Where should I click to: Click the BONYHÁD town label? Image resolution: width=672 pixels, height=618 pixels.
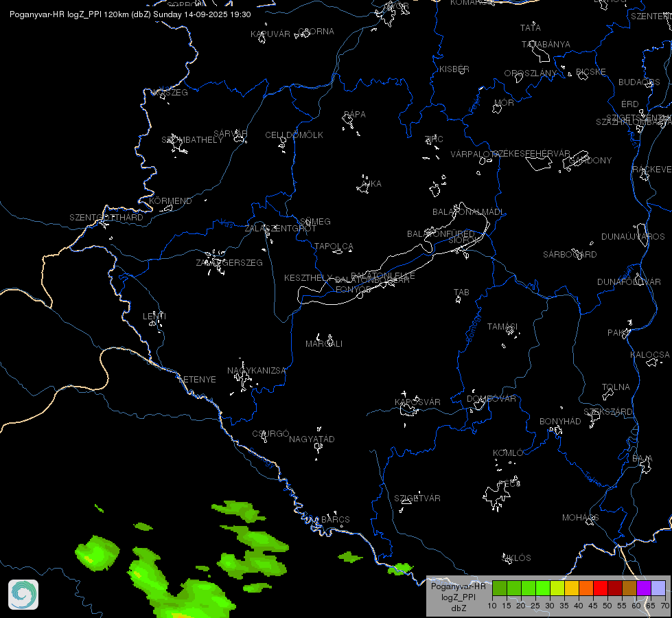[x=560, y=422]
